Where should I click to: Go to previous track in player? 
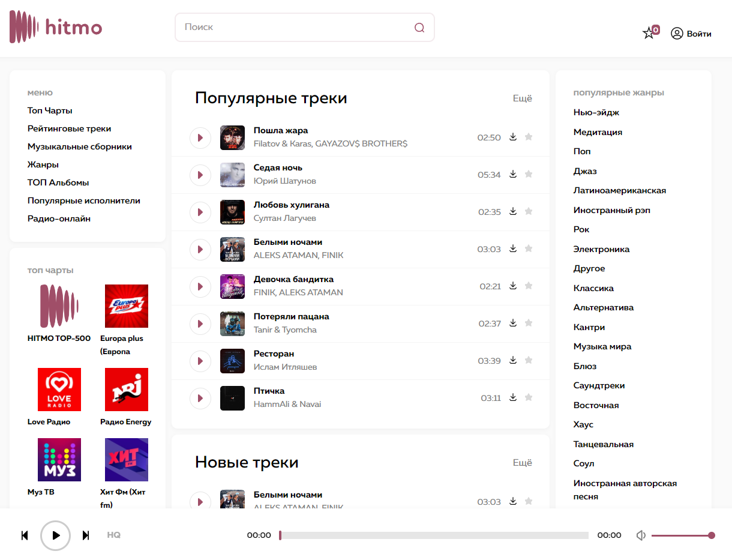point(25,535)
